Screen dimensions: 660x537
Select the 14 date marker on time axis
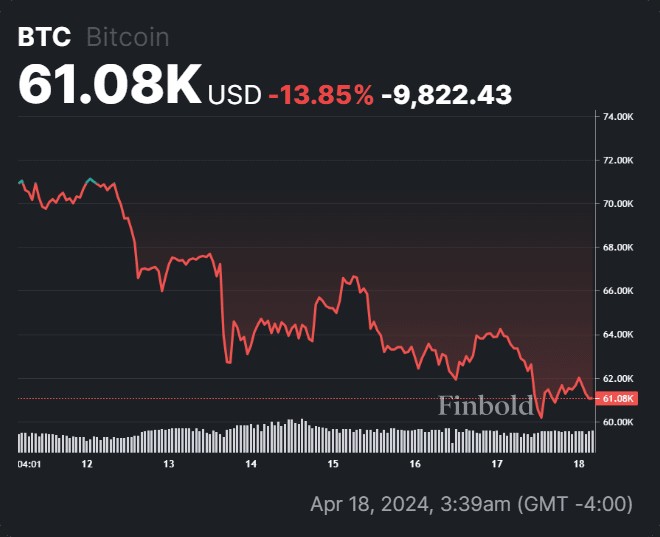(x=251, y=464)
